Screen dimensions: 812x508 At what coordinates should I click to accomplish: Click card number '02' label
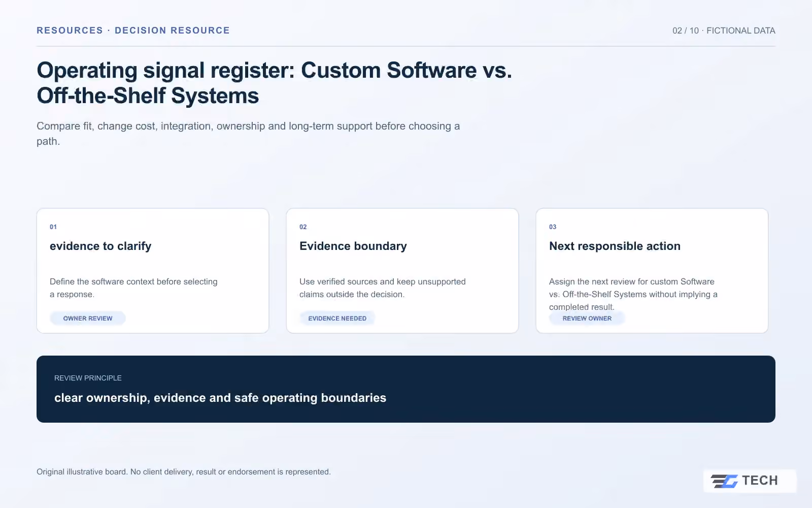point(303,227)
